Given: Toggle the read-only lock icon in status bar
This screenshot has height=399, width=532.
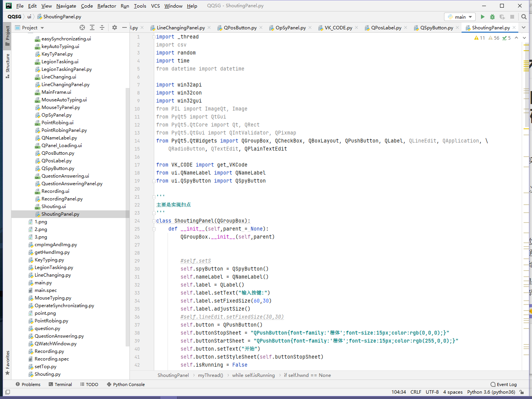Looking at the screenshot, I should (x=522, y=392).
